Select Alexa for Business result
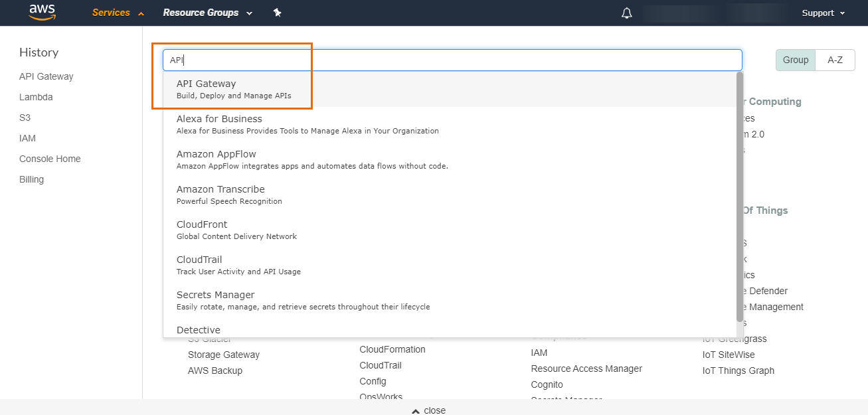 tap(450, 124)
